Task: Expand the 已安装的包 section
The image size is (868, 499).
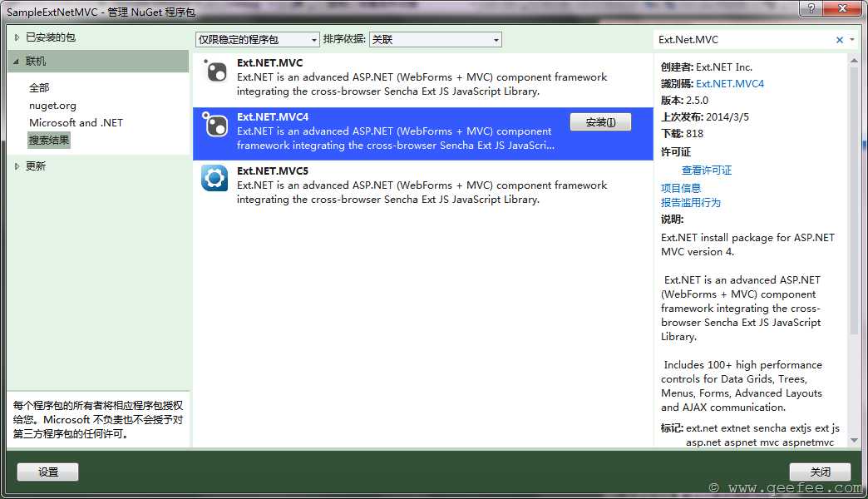Action: tap(17, 37)
